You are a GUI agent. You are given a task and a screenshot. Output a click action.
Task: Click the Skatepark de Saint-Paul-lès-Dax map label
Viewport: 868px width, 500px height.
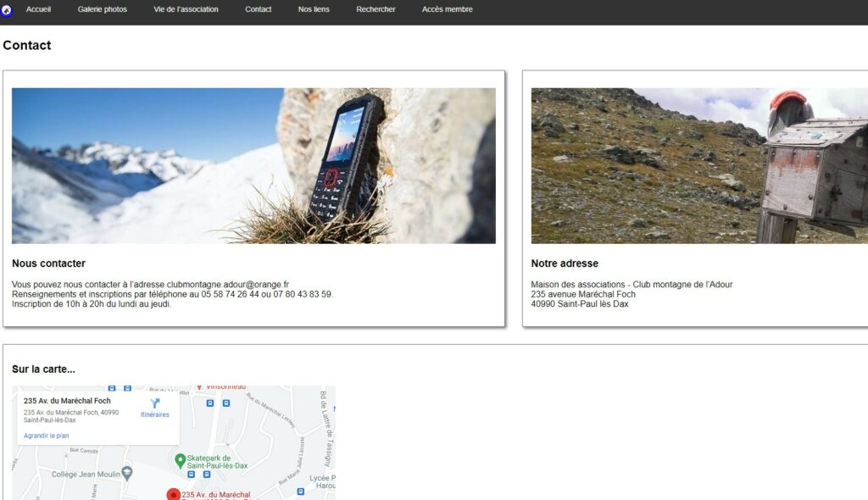click(217, 462)
